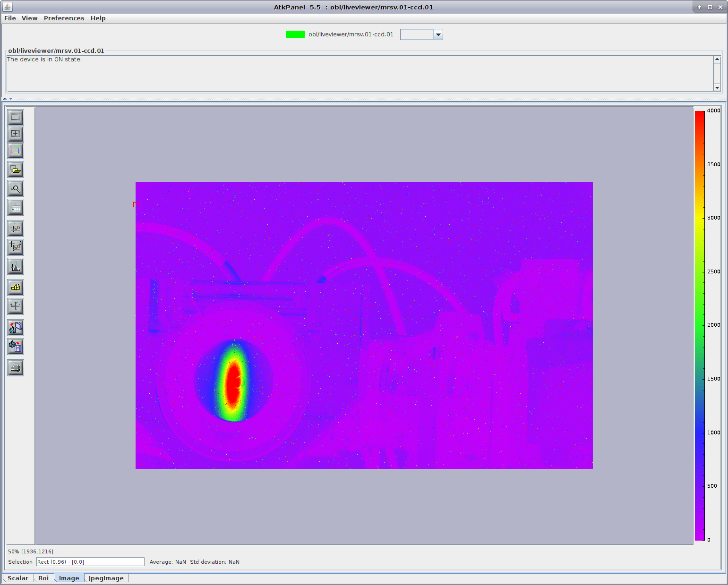Click the save settings floppy icon
728x585 pixels.
coord(16,347)
